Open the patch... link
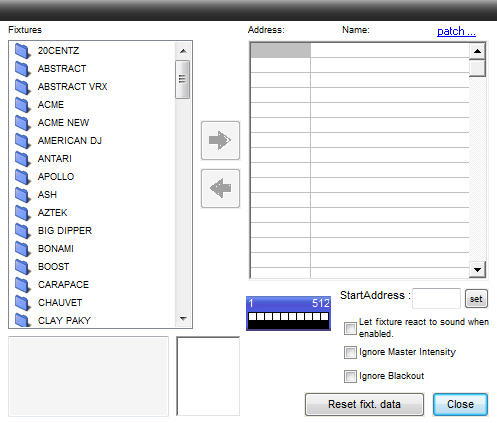Viewport: 497px width, 423px height. click(x=456, y=31)
